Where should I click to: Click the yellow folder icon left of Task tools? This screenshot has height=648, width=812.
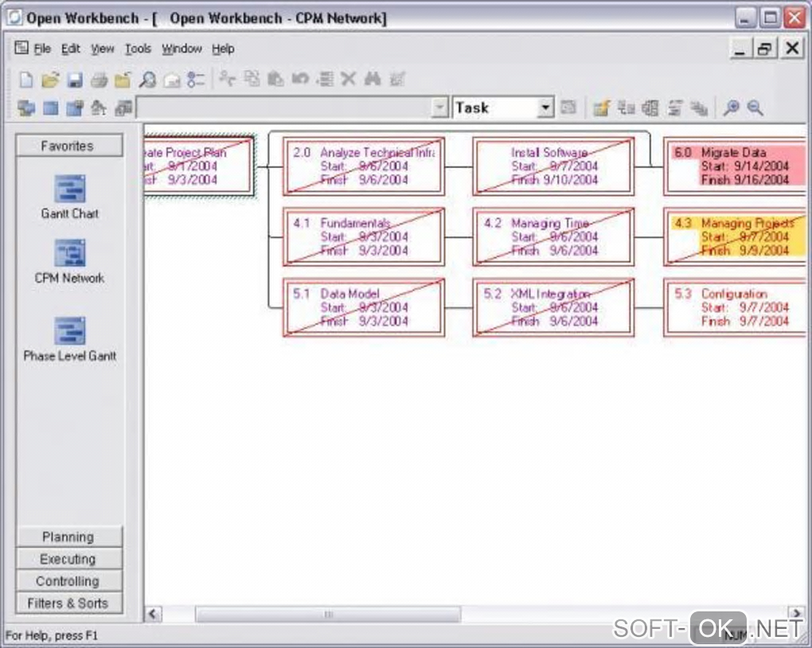pos(601,107)
